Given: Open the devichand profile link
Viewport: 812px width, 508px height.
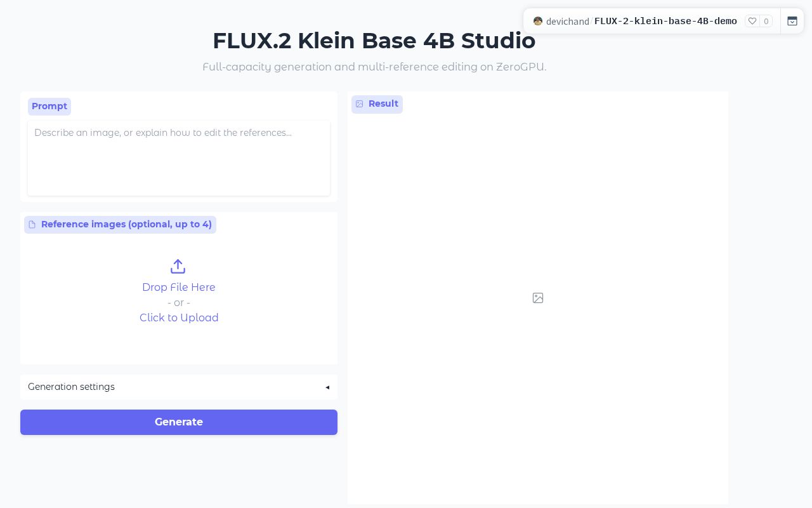Looking at the screenshot, I should [x=567, y=22].
